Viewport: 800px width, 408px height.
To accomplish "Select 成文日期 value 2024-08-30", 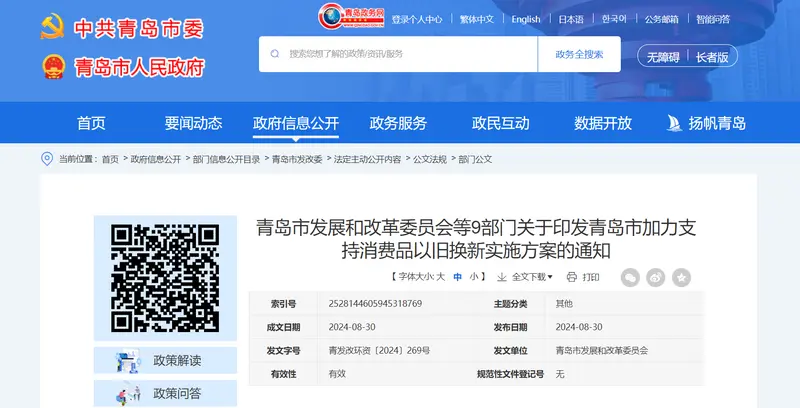I will pyautogui.click(x=352, y=327).
